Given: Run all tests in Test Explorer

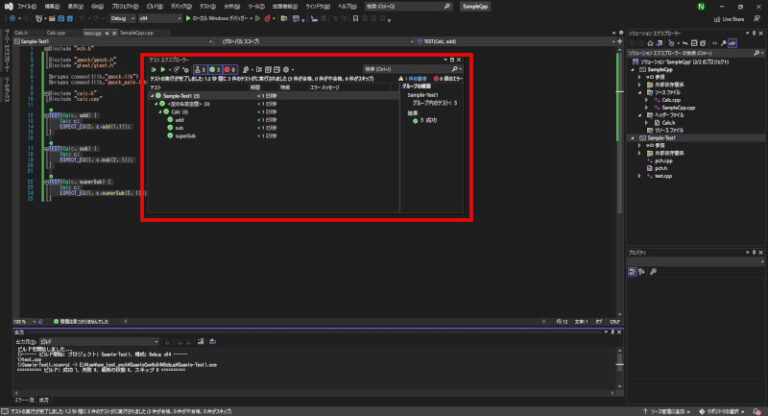Looking at the screenshot, I should pos(154,70).
